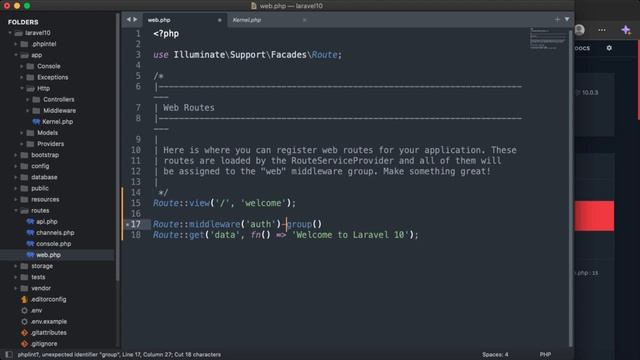Click line number 17 in gutter
The width and height of the screenshot is (640, 360).
point(136,224)
